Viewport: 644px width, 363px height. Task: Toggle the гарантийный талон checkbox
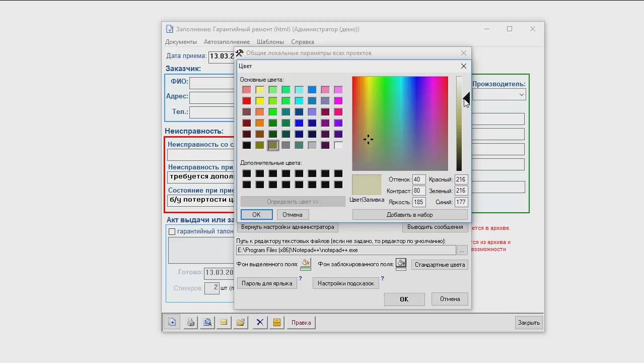tap(172, 231)
